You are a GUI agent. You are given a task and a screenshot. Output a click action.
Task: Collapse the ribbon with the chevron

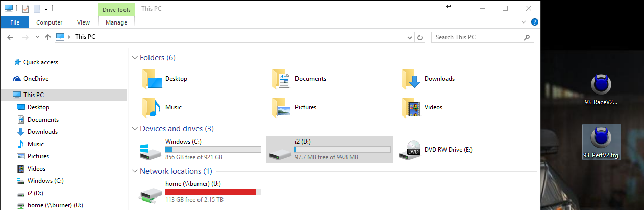pyautogui.click(x=524, y=22)
